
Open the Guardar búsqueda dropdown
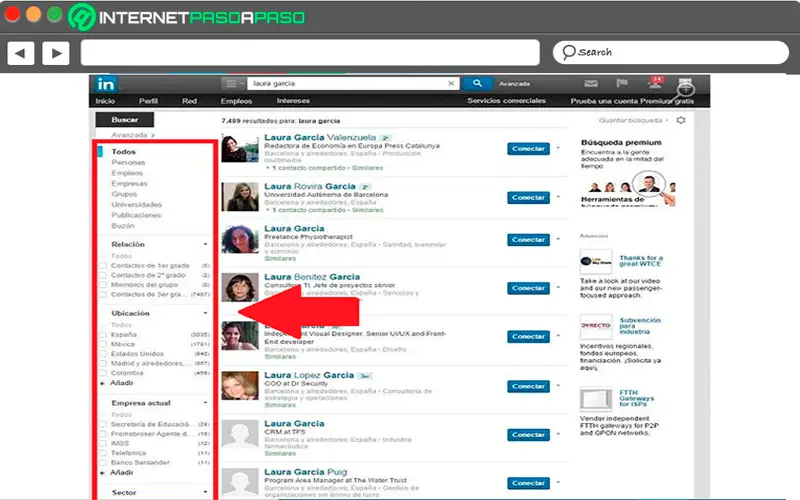(633, 120)
